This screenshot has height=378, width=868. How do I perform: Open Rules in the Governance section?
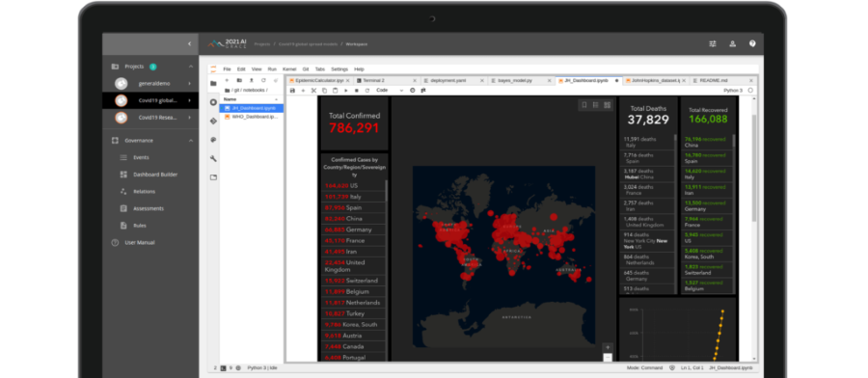(x=140, y=226)
